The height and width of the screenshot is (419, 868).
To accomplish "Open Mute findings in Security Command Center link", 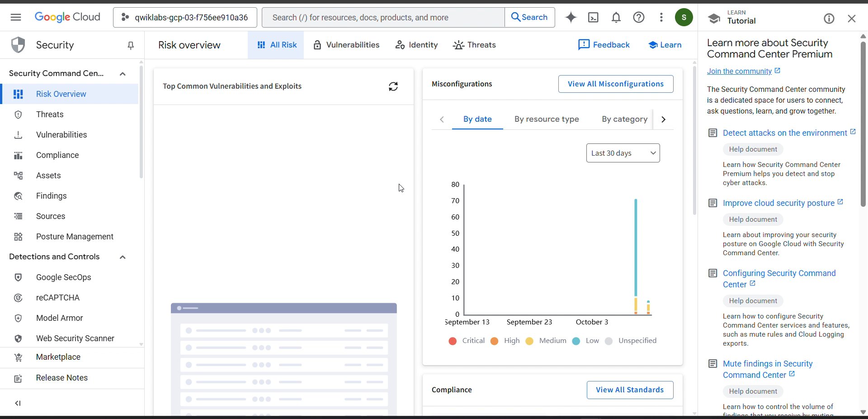I will 768,369.
